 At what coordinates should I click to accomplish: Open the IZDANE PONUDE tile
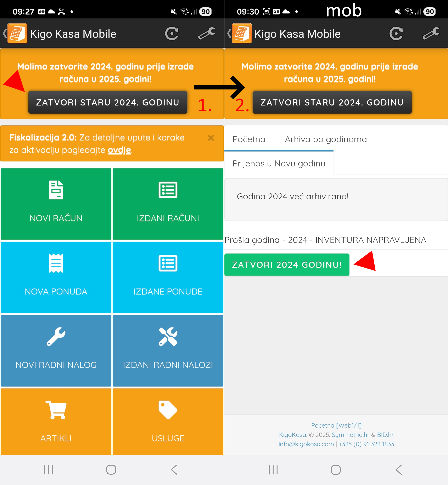coord(168,277)
